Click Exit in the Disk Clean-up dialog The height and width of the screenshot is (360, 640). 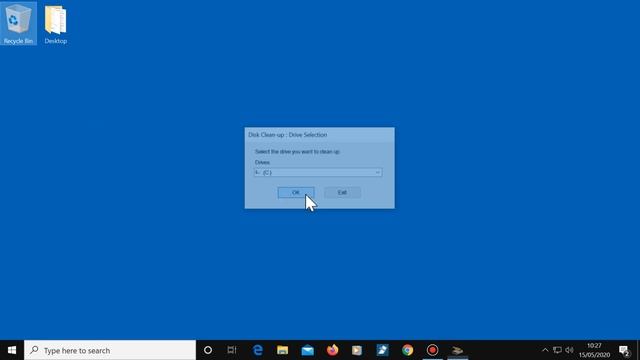click(342, 192)
